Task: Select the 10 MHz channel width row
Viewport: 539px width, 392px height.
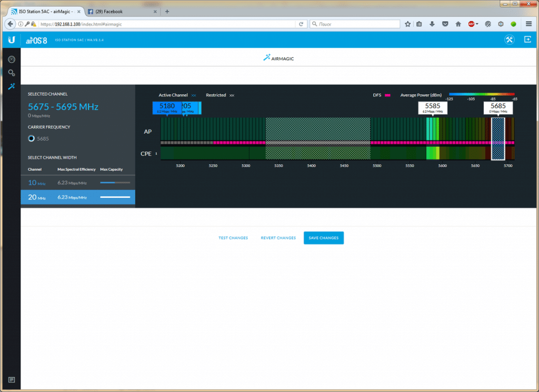Action: click(78, 183)
